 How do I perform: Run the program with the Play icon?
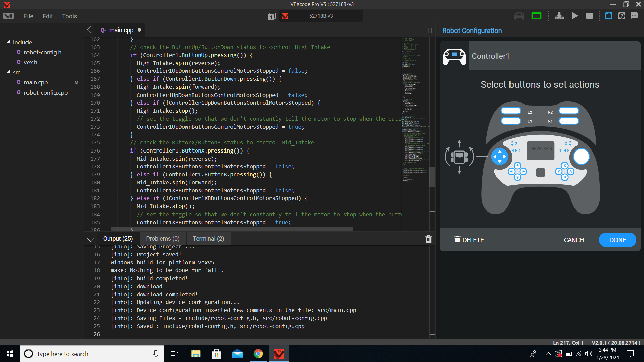pyautogui.click(x=575, y=16)
